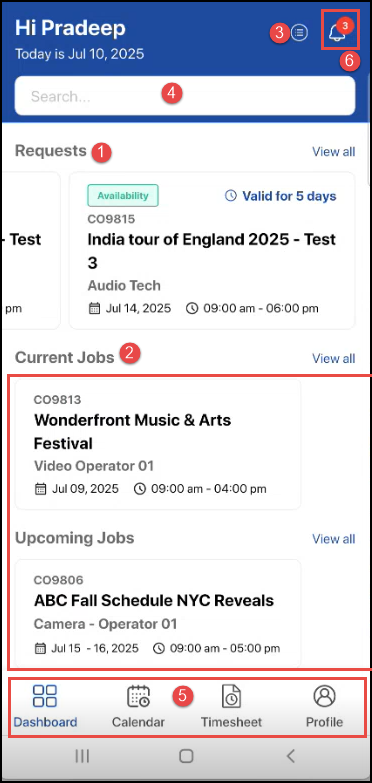The height and width of the screenshot is (783, 372).
Task: Click the Search input field
Action: pyautogui.click(x=185, y=96)
